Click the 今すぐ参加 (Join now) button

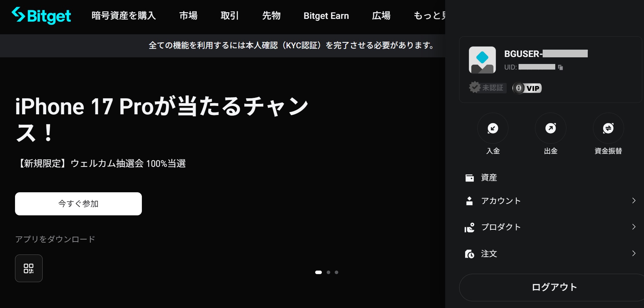coord(78,204)
